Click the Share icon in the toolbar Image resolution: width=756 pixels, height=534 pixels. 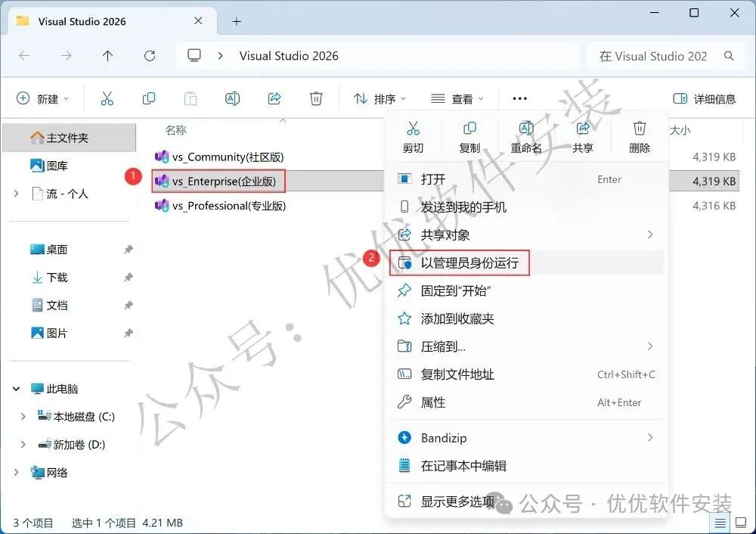(274, 99)
